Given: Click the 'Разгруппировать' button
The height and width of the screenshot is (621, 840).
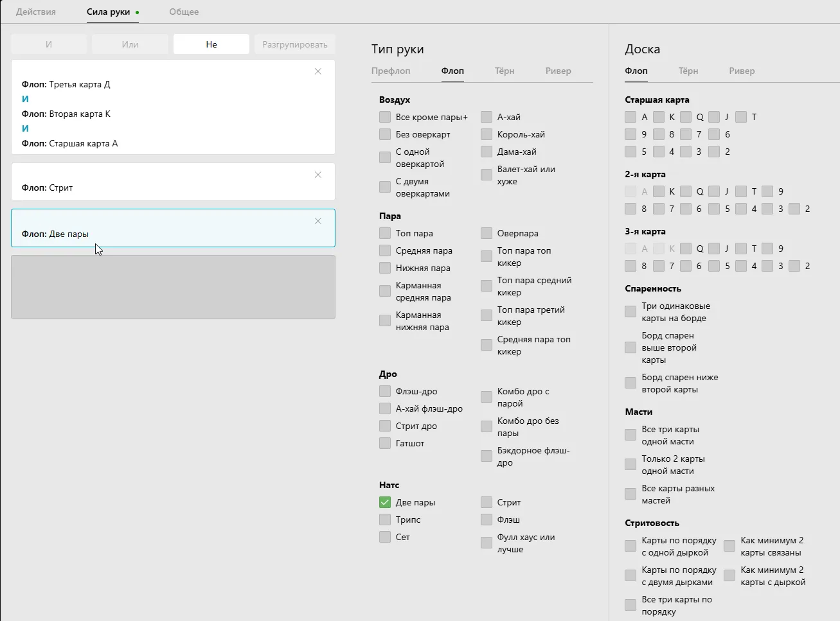Looking at the screenshot, I should tap(294, 44).
